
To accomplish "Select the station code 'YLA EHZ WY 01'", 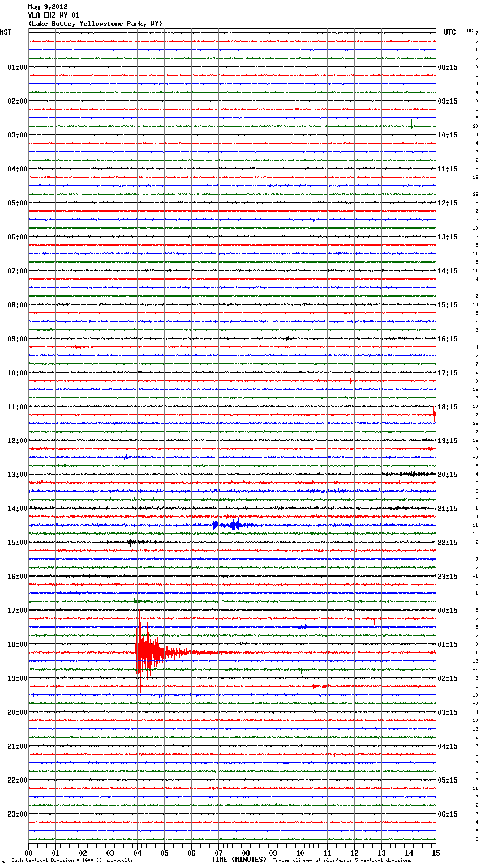I will pyautogui.click(x=53, y=15).
